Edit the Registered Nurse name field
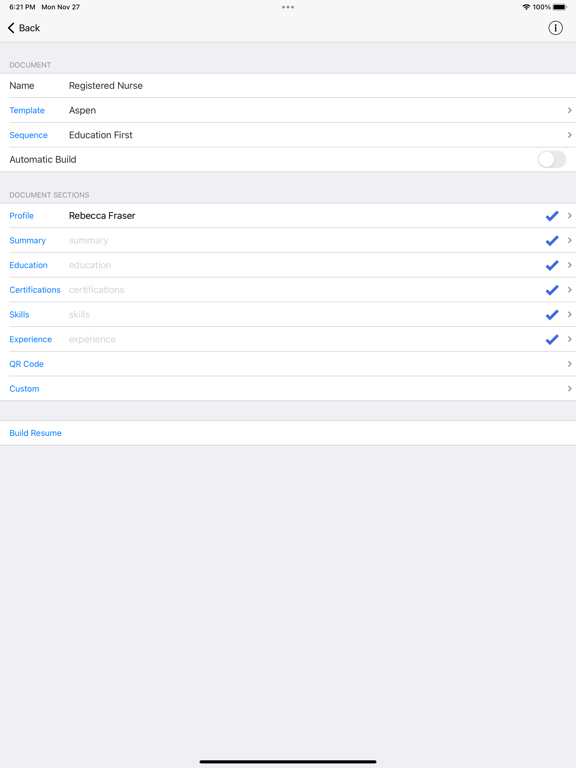The image size is (576, 768). point(106,86)
